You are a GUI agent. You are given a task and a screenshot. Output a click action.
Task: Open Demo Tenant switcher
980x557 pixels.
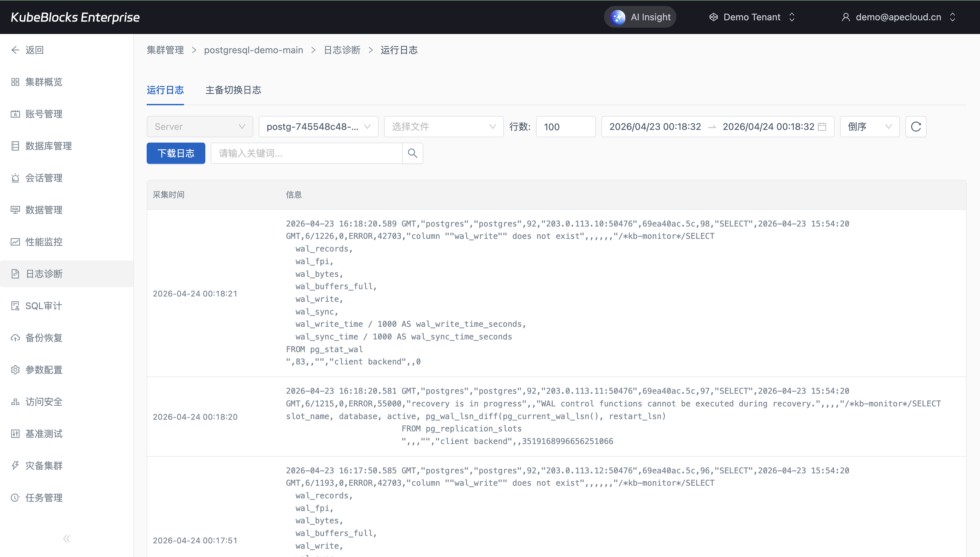tap(752, 17)
